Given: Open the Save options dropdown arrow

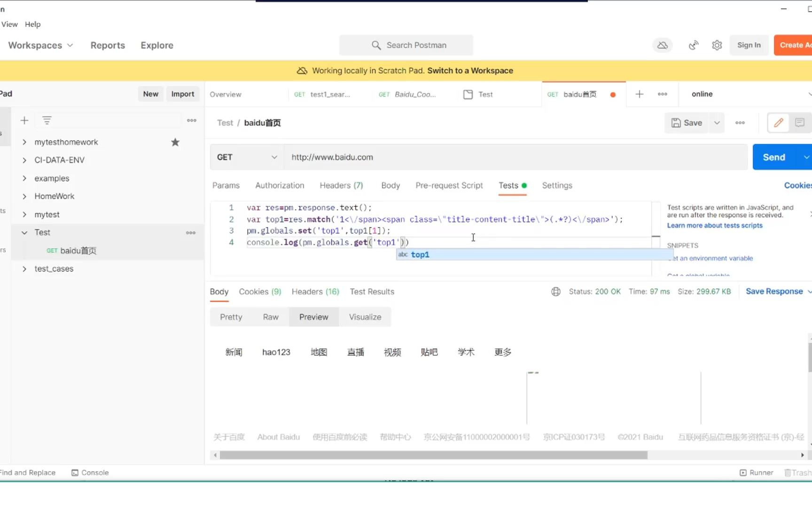Looking at the screenshot, I should 717,123.
